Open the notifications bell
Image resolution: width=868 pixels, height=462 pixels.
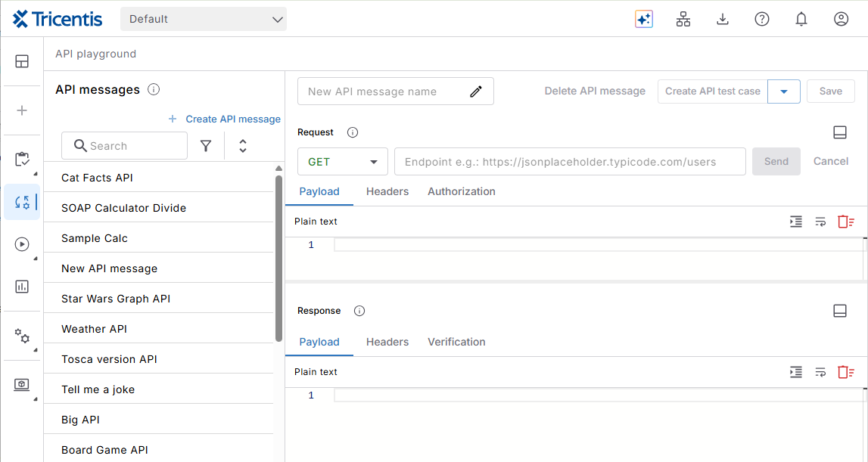(x=801, y=20)
